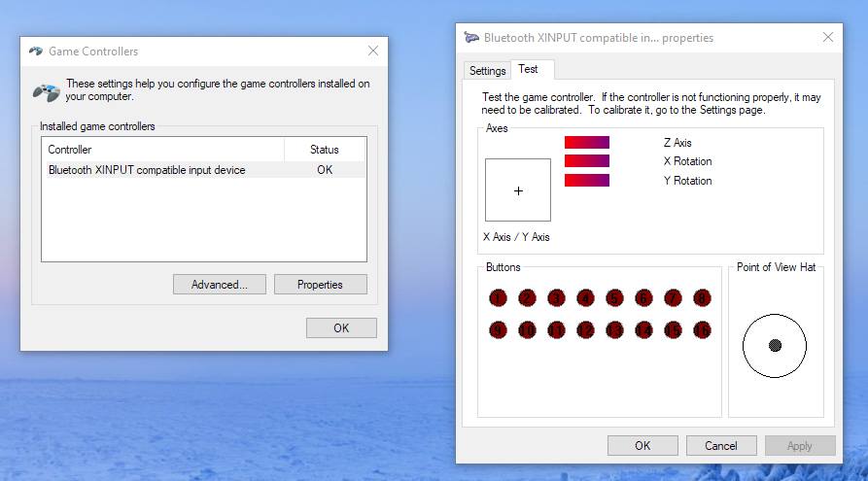This screenshot has width=868, height=481.
Task: Switch to the Settings tab
Action: (487, 71)
